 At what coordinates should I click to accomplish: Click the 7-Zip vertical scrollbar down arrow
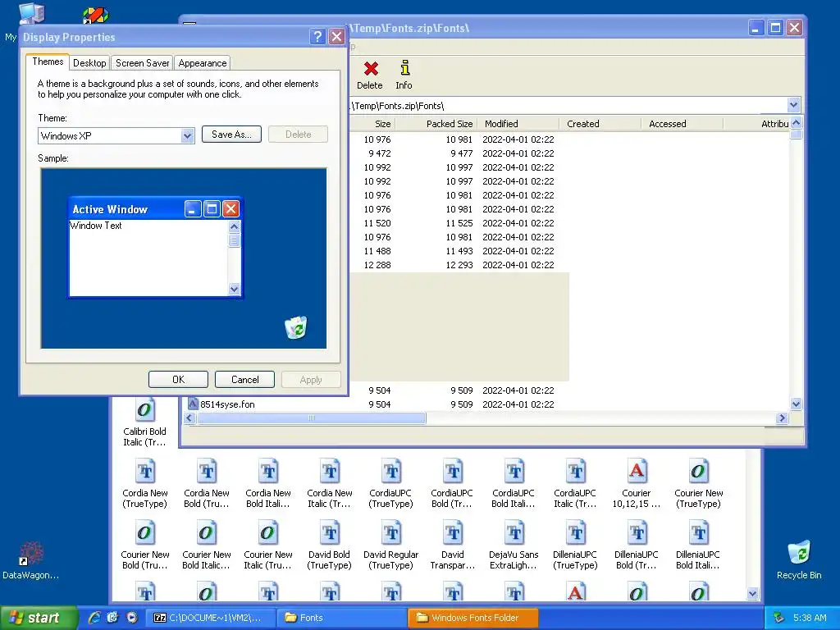pos(796,404)
